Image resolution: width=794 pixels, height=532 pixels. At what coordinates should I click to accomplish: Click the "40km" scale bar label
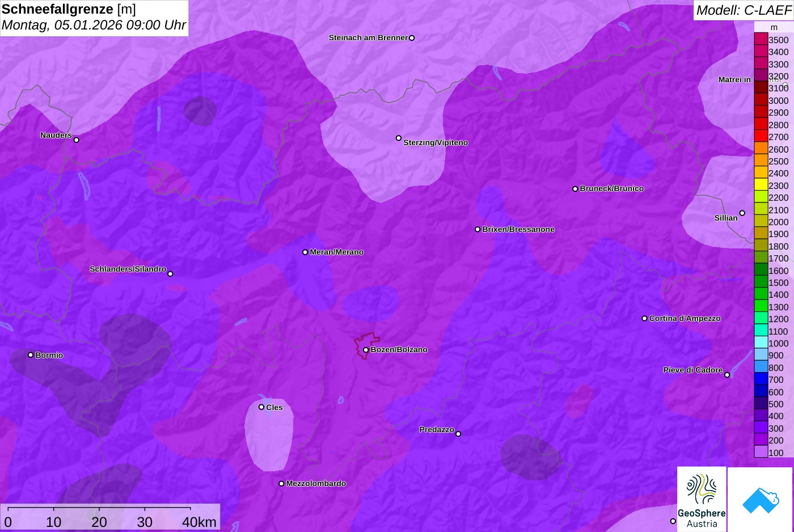(199, 522)
